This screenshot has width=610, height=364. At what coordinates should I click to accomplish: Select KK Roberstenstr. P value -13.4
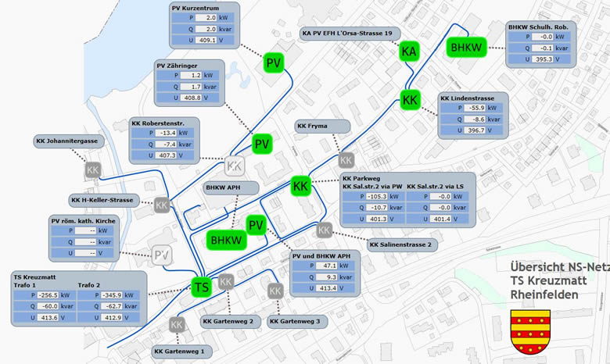coord(166,133)
